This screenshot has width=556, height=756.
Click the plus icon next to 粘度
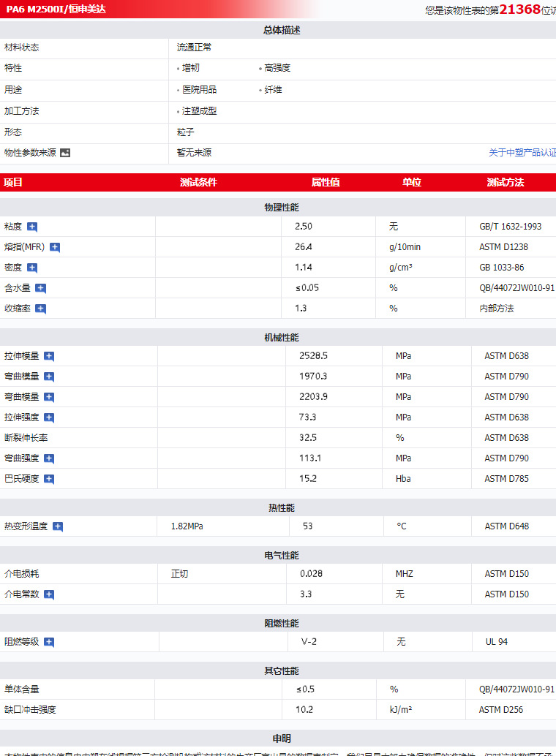tap(32, 227)
